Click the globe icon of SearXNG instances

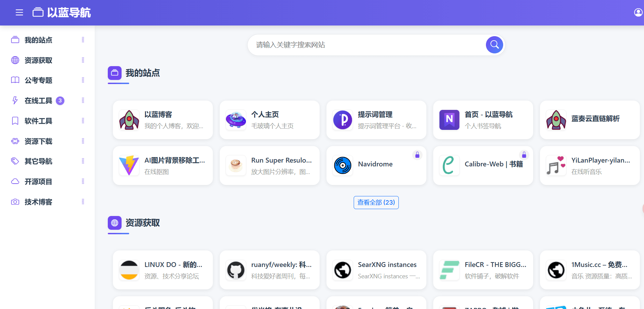pyautogui.click(x=343, y=270)
